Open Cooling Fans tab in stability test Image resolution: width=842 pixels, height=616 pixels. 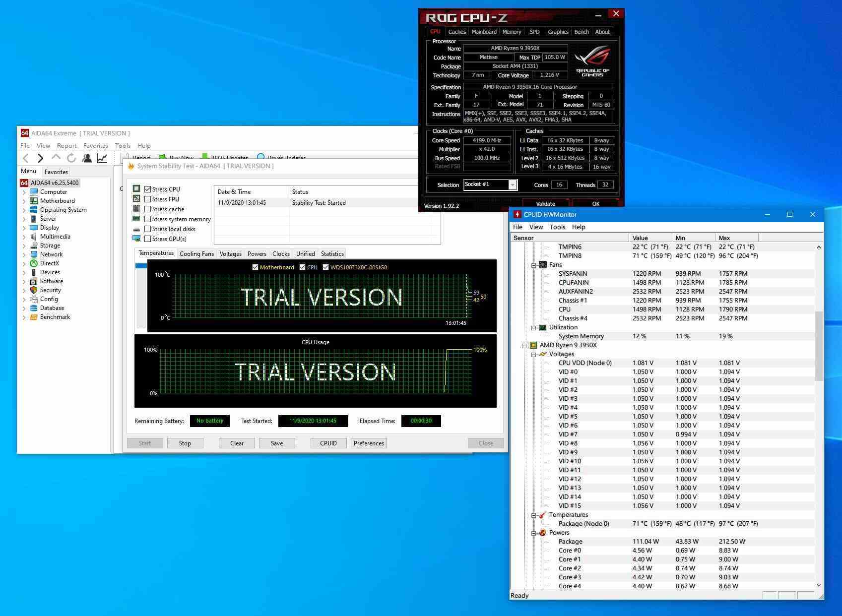pyautogui.click(x=196, y=254)
